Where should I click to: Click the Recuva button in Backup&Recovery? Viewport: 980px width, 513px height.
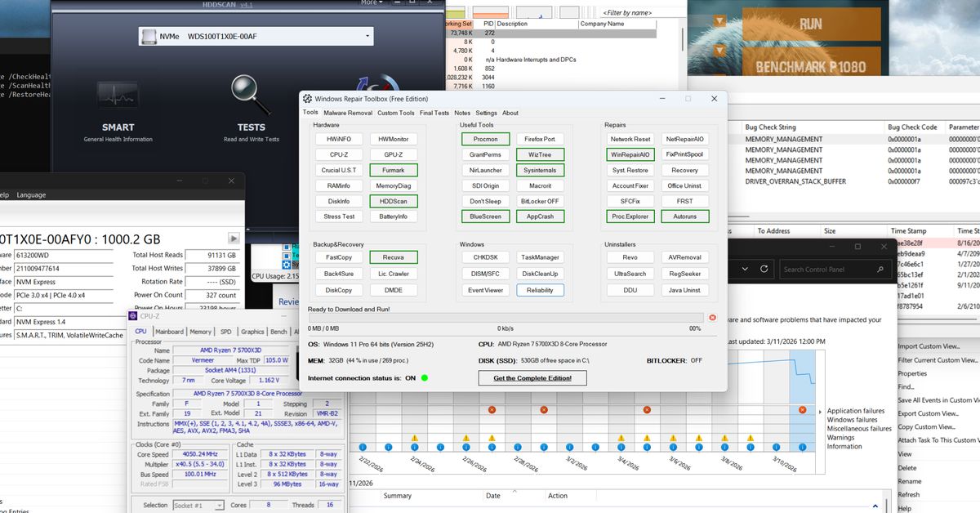(393, 257)
